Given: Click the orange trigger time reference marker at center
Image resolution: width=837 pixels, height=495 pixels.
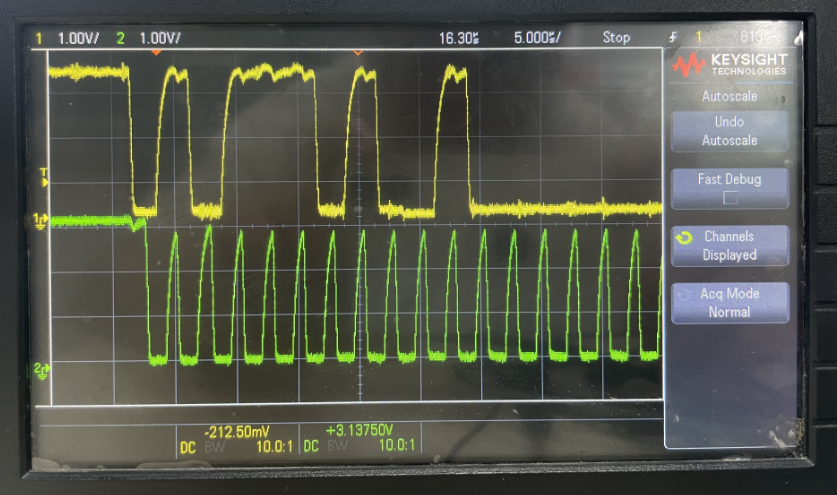Looking at the screenshot, I should tap(358, 52).
